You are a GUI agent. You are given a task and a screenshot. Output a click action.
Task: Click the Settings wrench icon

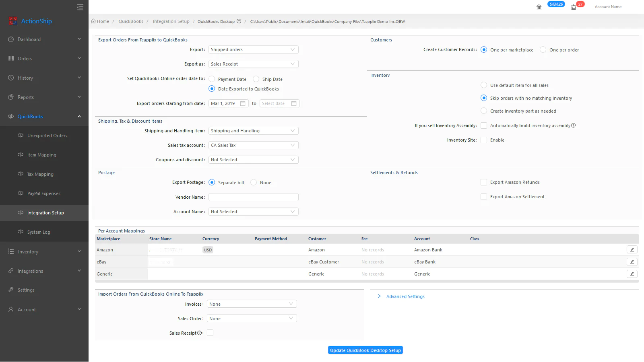pos(11,290)
